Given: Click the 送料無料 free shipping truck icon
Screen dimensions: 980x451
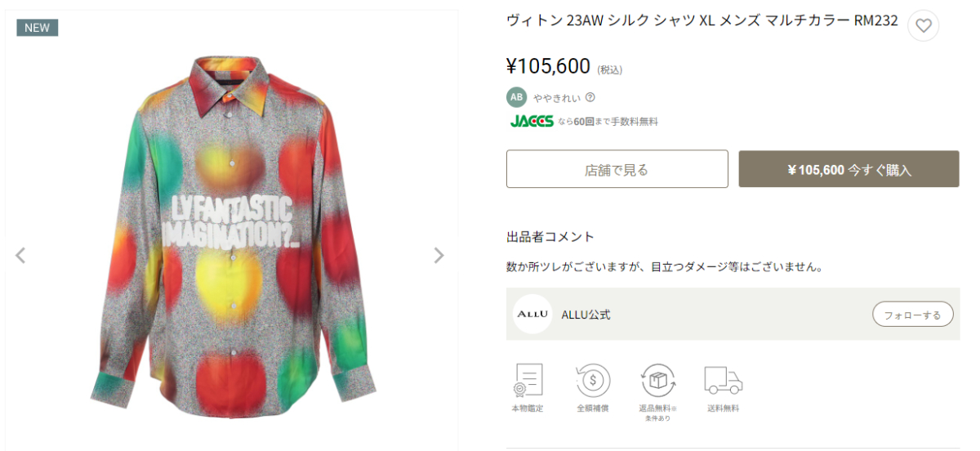Looking at the screenshot, I should coord(723,381).
